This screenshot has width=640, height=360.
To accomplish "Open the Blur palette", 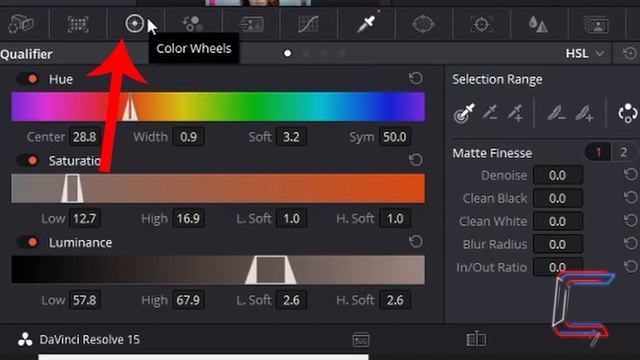I will [538, 24].
